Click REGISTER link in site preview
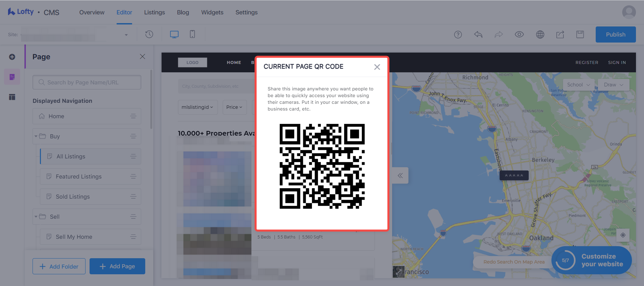The image size is (644, 286). (587, 63)
